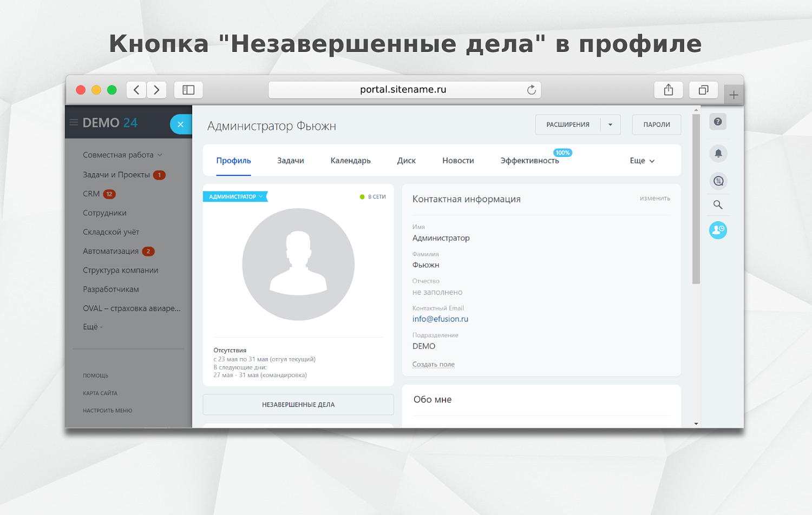The image size is (812, 515).
Task: Open notifications via the bell icon
Action: [718, 153]
